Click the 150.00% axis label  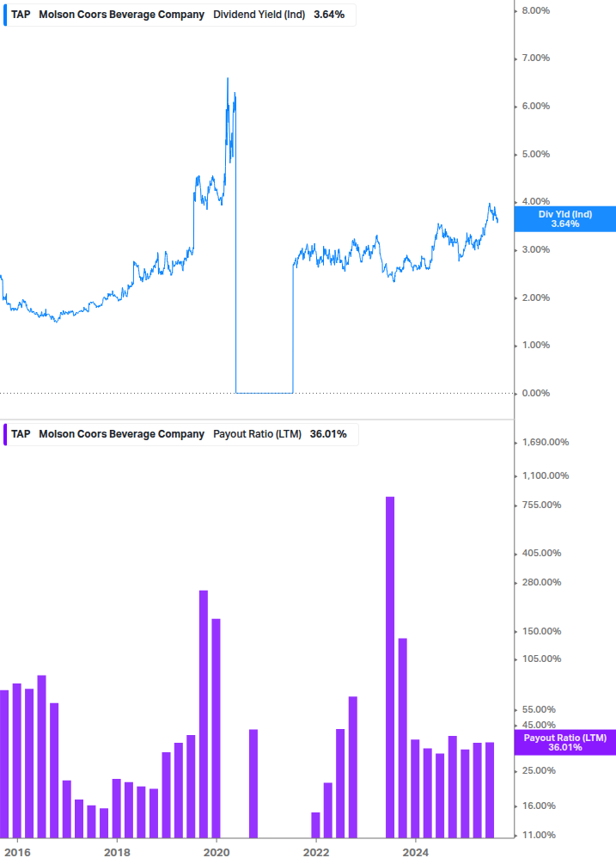click(541, 631)
